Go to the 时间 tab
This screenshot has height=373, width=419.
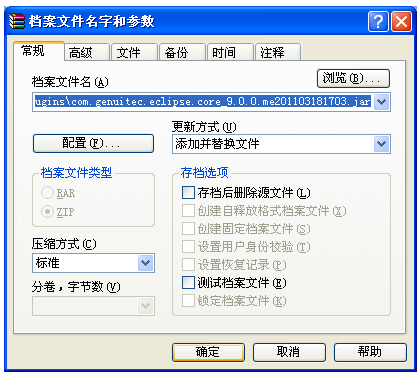coord(230,53)
